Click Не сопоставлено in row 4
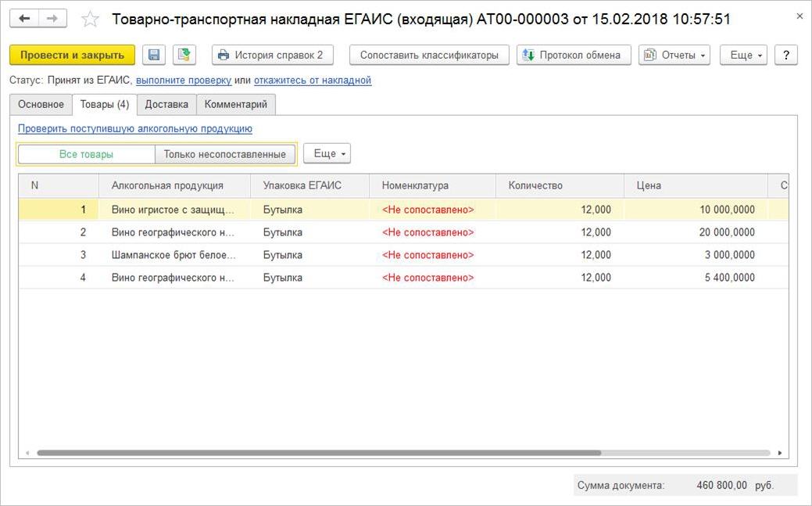Viewport: 812px width, 506px height. 427,278
